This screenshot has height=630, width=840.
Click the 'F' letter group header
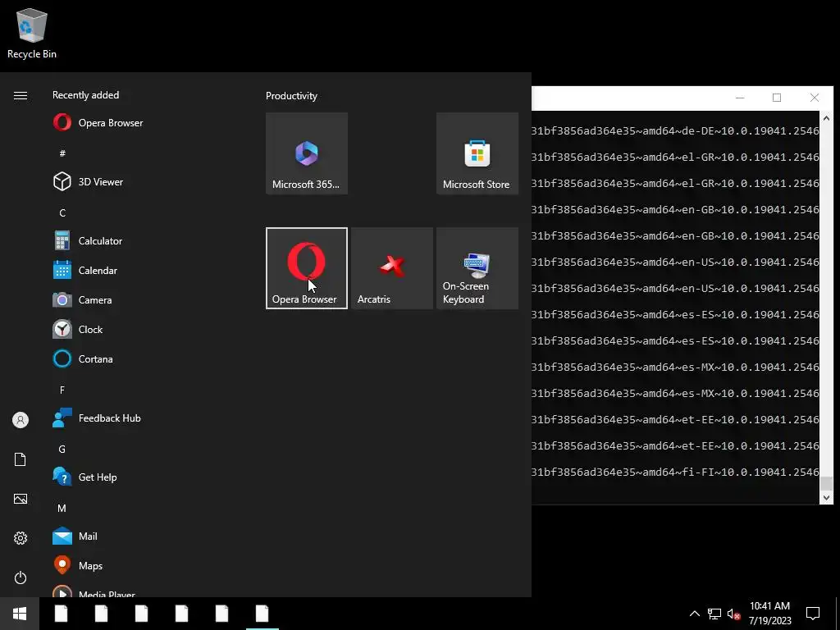(62, 390)
